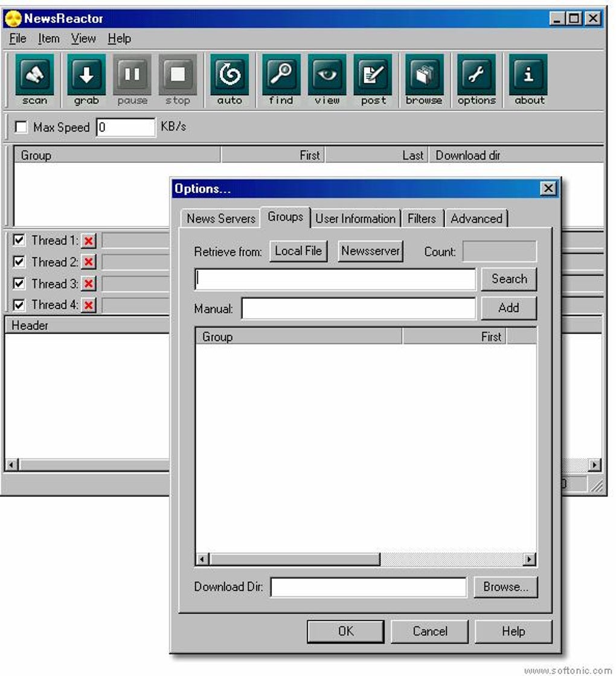Uncheck the Thread 2 checkbox

click(x=19, y=261)
